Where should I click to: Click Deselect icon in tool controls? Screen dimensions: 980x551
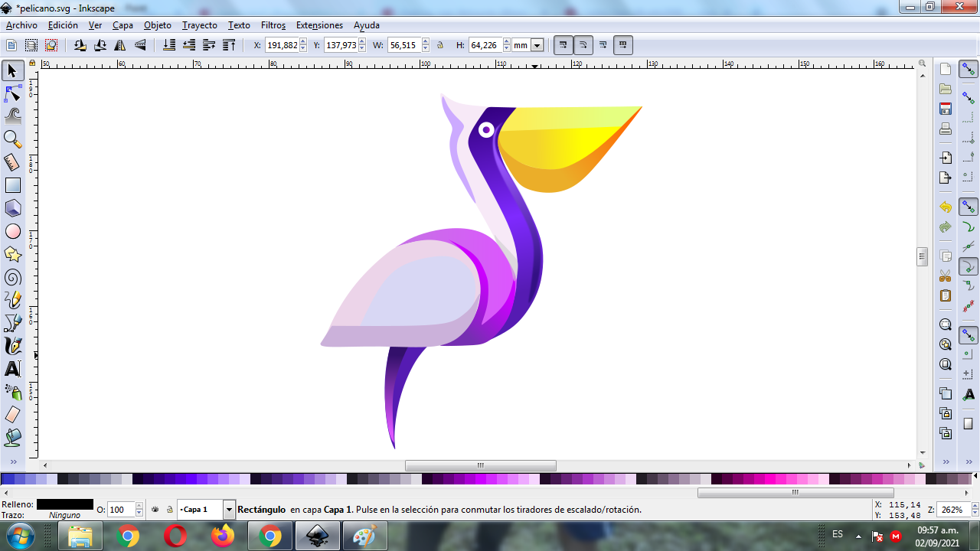pos(51,45)
